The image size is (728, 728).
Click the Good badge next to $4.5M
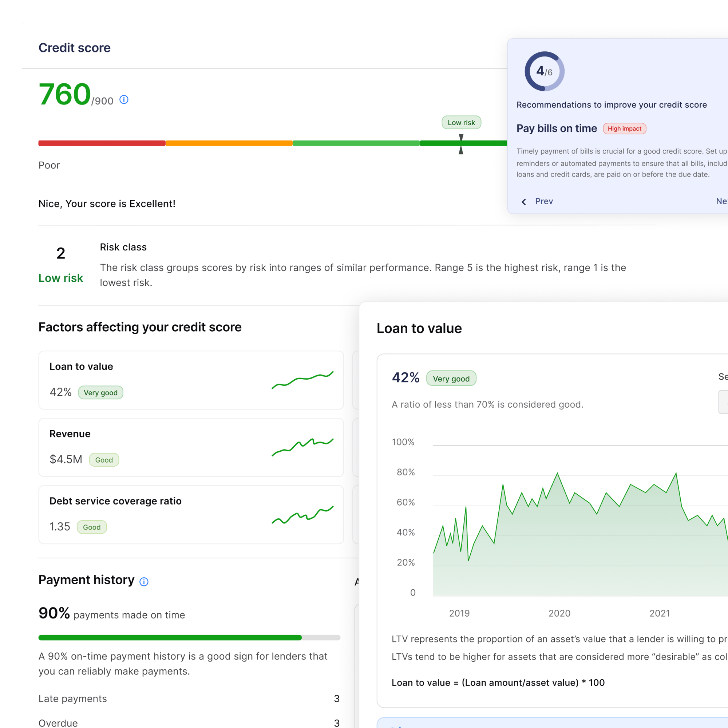(x=104, y=460)
